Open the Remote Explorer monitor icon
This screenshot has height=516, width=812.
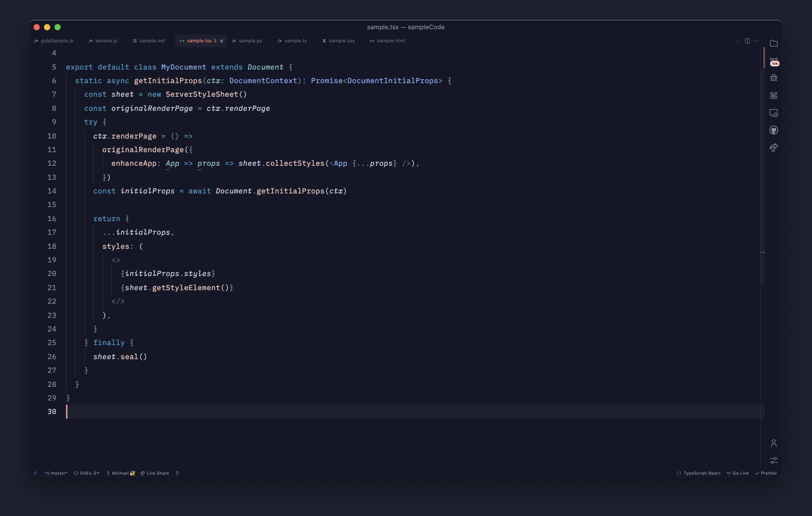click(774, 113)
